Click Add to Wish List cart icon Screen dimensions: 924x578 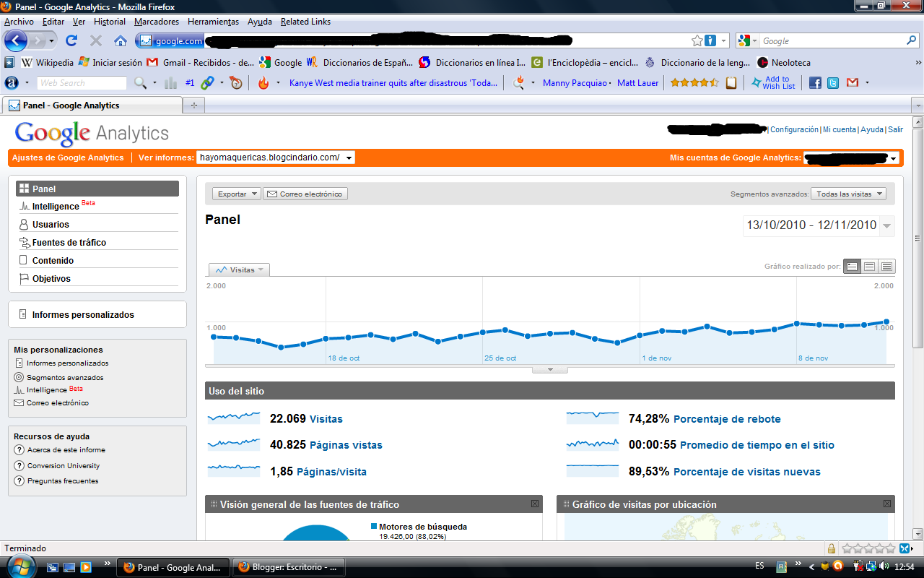773,83
